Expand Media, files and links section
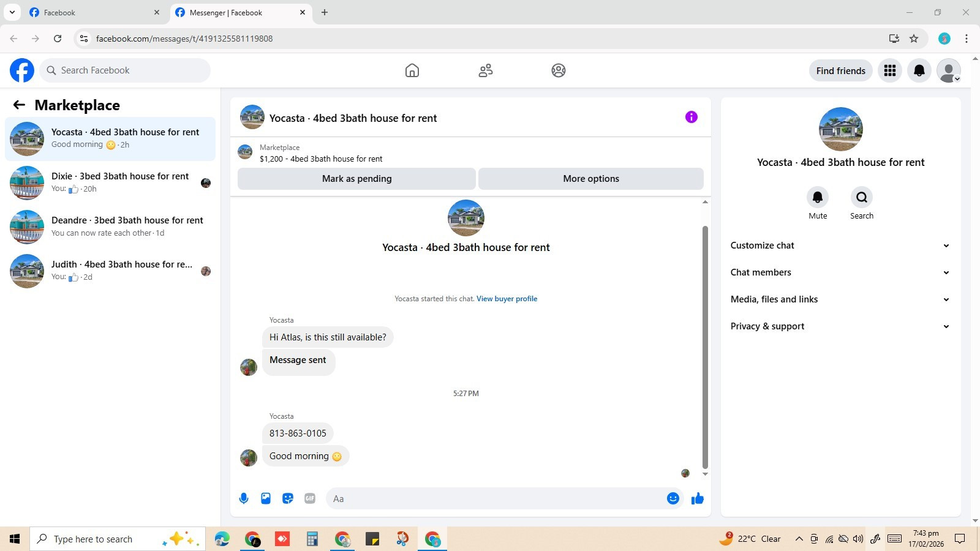Image resolution: width=980 pixels, height=551 pixels. pyautogui.click(x=840, y=299)
